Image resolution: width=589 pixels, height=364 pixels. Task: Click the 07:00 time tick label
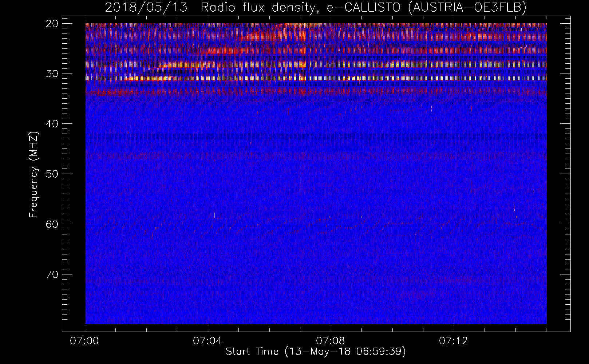click(84, 341)
